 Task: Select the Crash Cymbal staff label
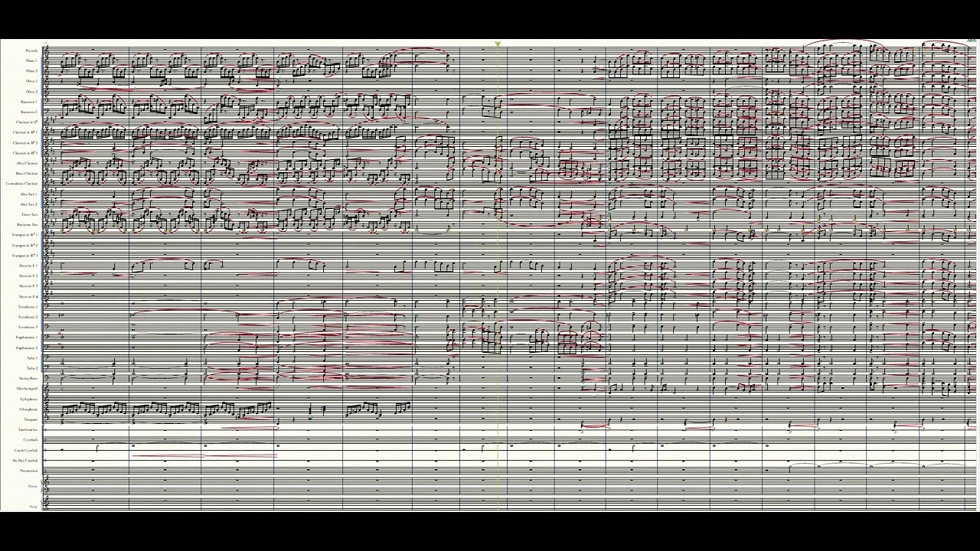point(26,450)
